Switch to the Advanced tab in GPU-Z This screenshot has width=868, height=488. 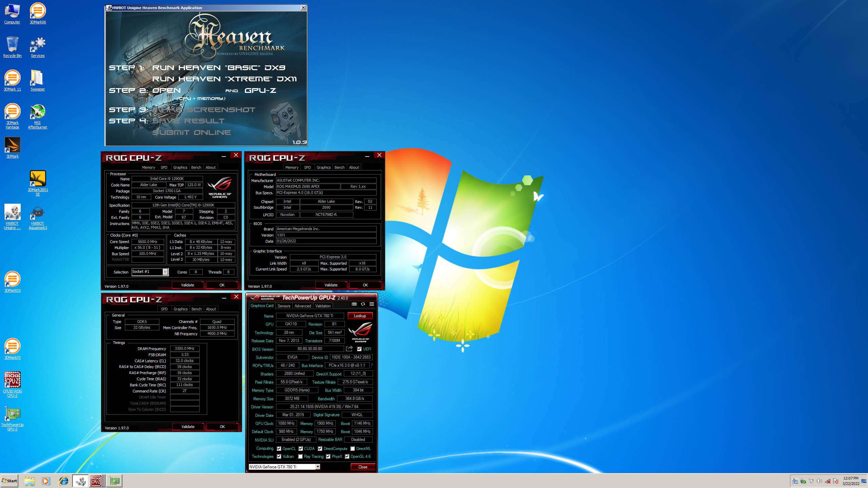coord(303,306)
